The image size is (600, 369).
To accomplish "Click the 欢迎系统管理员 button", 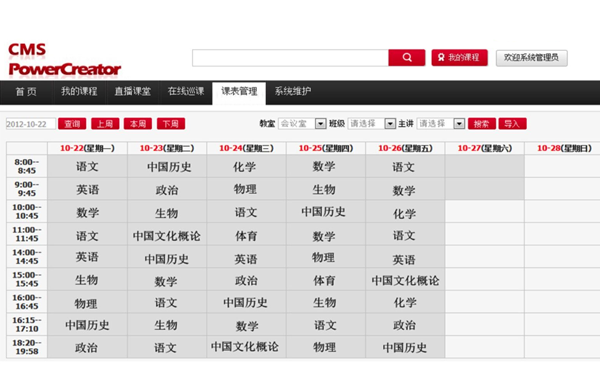I will coord(532,58).
